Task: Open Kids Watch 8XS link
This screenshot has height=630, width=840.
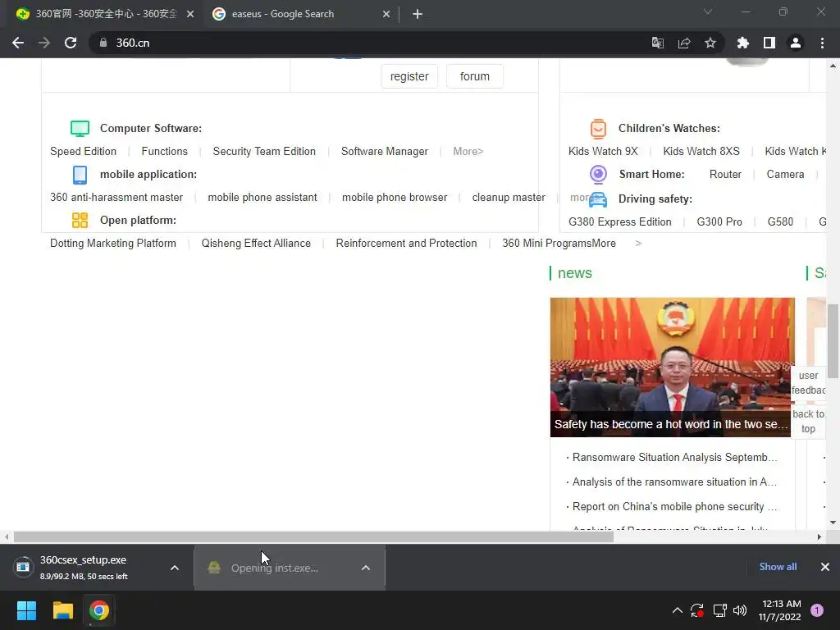Action: coord(701,152)
